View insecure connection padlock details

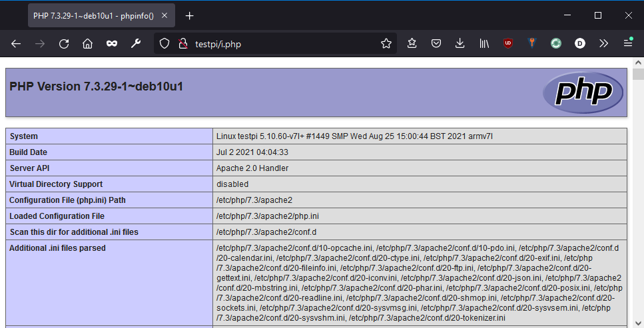tap(183, 43)
